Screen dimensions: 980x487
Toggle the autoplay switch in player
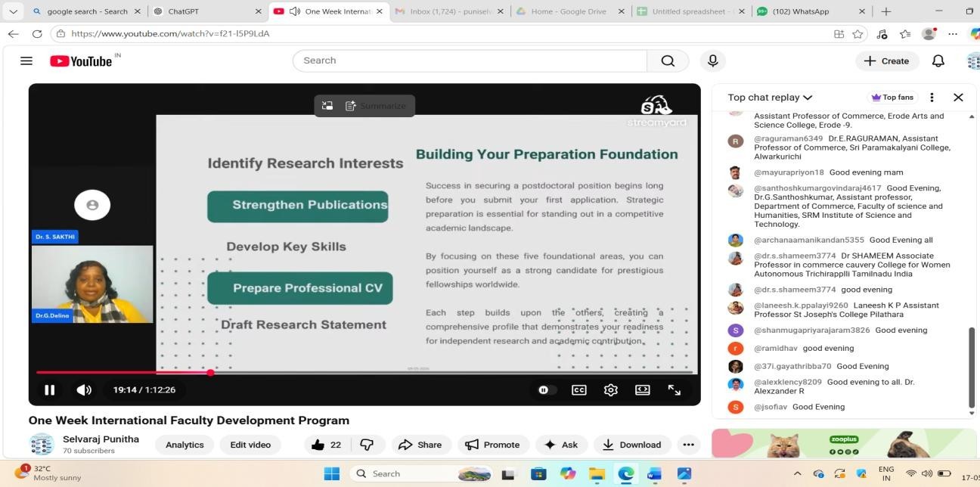[547, 389]
